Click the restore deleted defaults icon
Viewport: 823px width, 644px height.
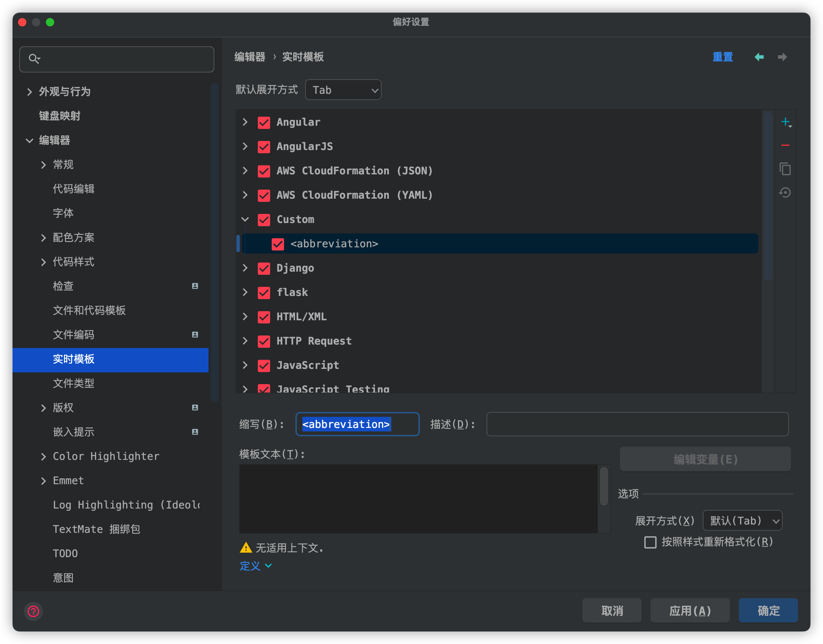(785, 193)
